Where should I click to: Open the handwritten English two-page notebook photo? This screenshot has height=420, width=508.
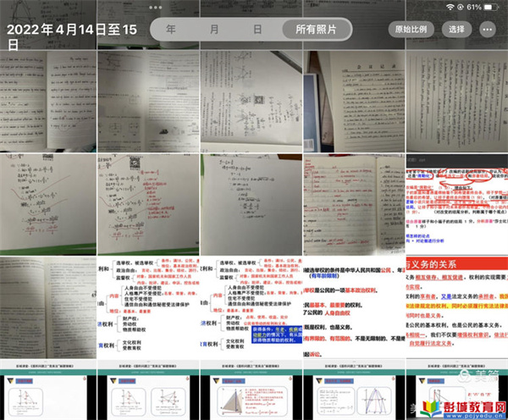coord(48,102)
